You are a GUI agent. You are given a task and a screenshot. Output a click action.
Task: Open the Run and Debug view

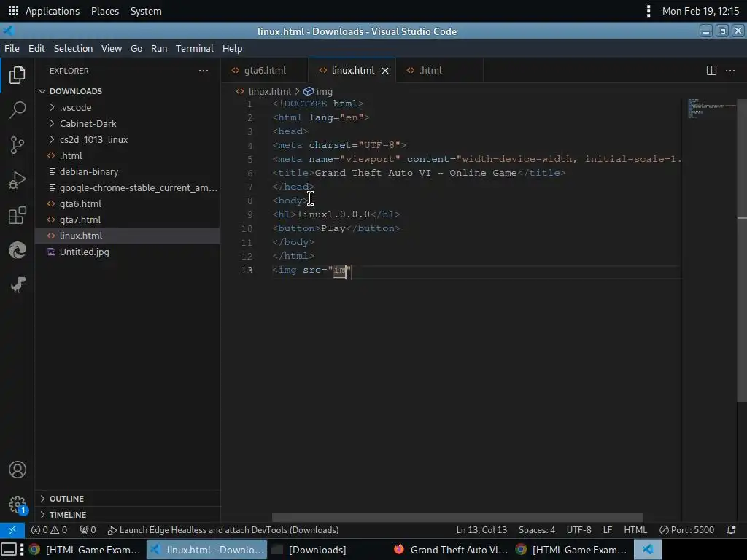[18, 181]
